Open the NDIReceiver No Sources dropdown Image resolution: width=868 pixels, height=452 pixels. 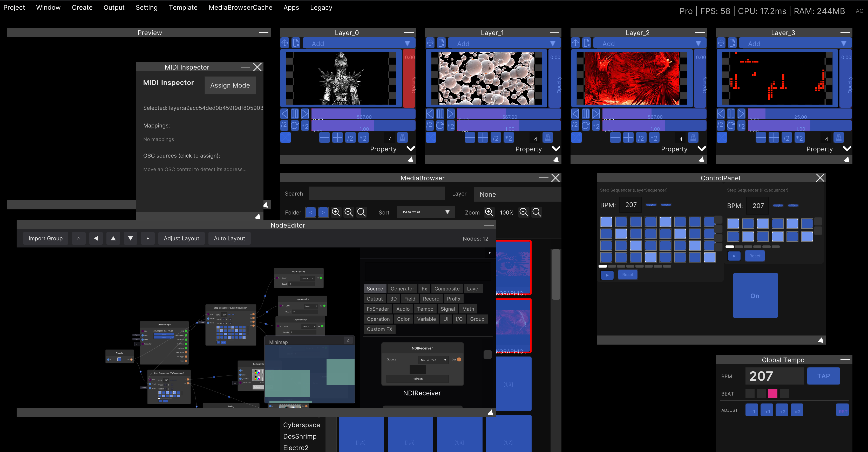(x=433, y=360)
